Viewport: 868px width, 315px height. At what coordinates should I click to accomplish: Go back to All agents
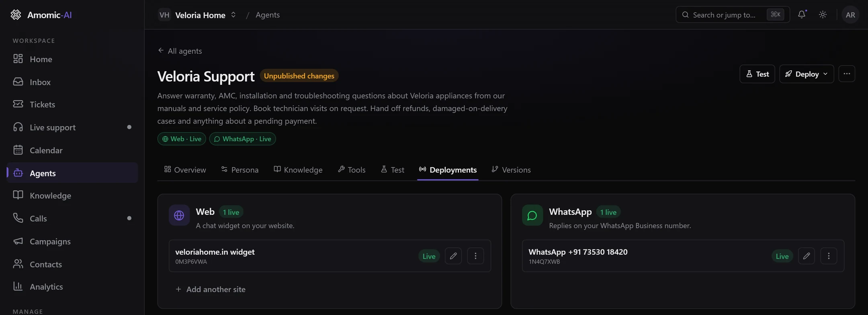(180, 51)
